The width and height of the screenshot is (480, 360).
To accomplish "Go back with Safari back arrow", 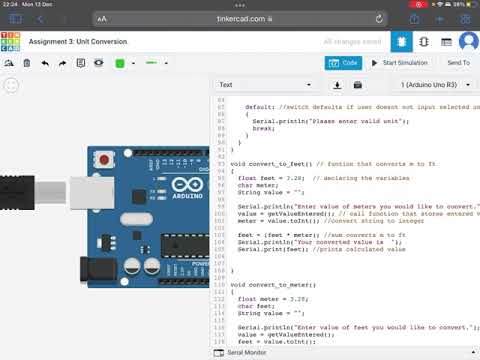I will point(40,19).
